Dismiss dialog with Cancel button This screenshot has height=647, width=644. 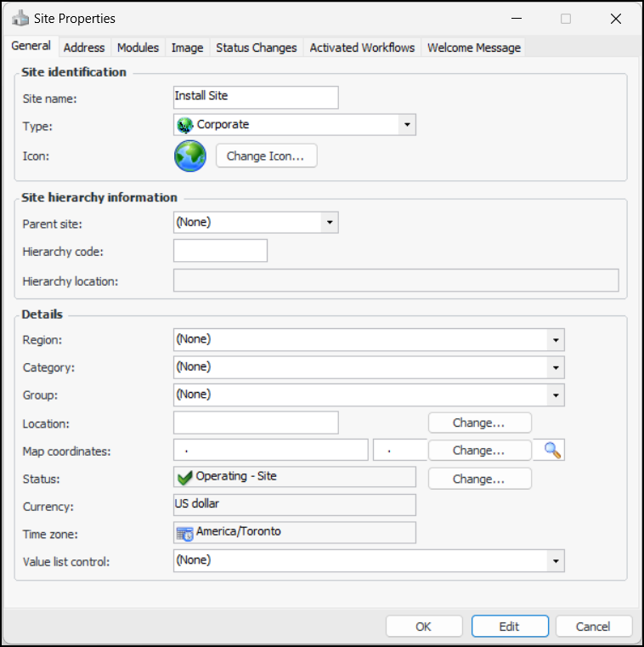[x=594, y=627]
